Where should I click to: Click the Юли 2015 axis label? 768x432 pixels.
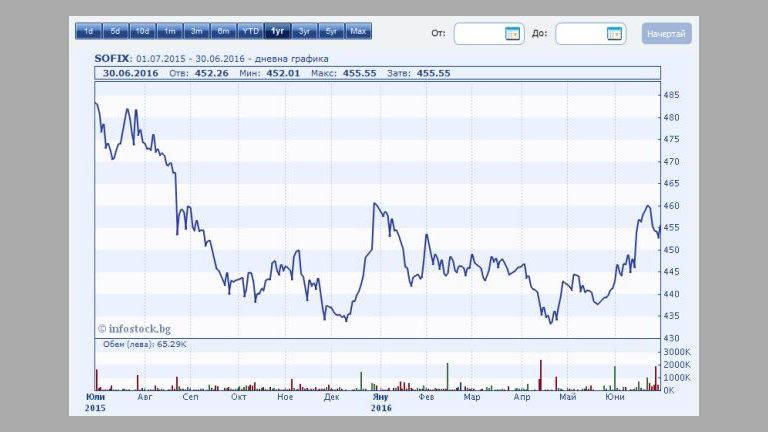[95, 402]
